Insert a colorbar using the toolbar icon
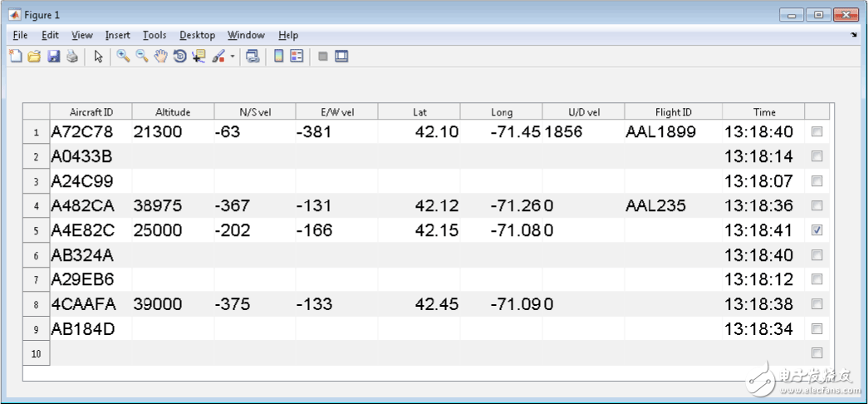Screen dimensions: 868x404 279,57
